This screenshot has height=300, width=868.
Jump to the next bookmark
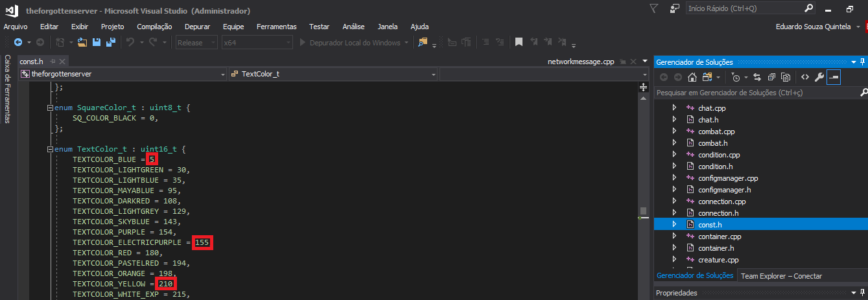(548, 42)
